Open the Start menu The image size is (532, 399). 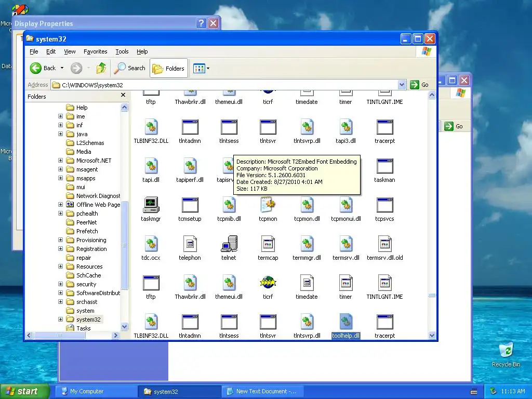pos(24,391)
